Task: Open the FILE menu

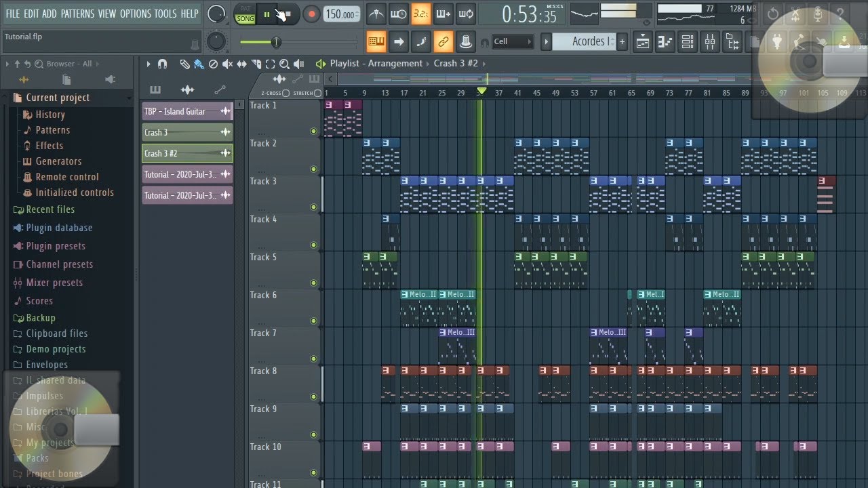Action: [x=13, y=14]
